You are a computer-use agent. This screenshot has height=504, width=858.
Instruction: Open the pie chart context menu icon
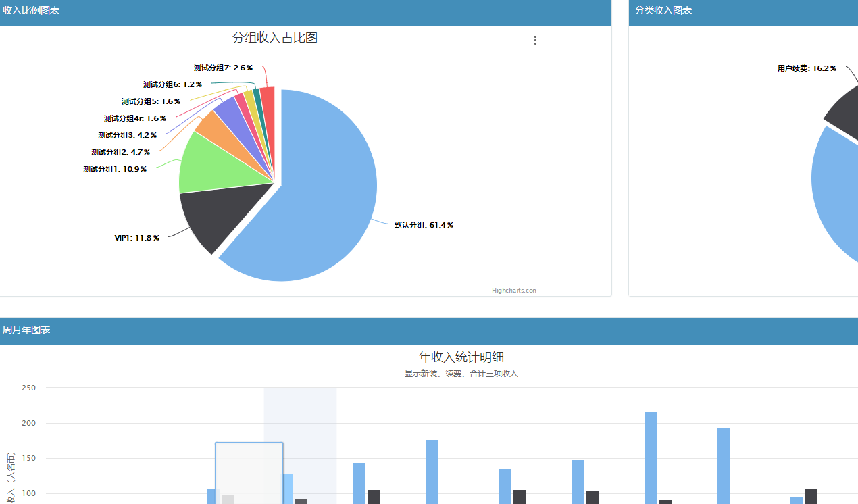click(x=535, y=41)
